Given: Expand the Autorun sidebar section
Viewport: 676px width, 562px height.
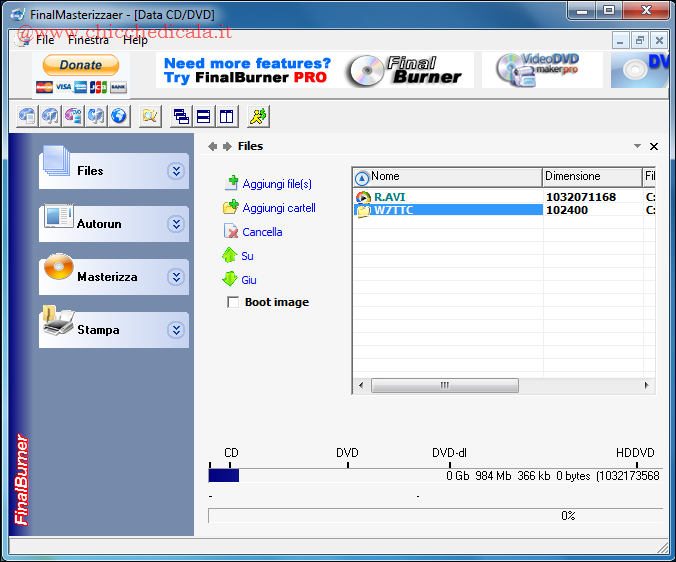Looking at the screenshot, I should (x=176, y=224).
